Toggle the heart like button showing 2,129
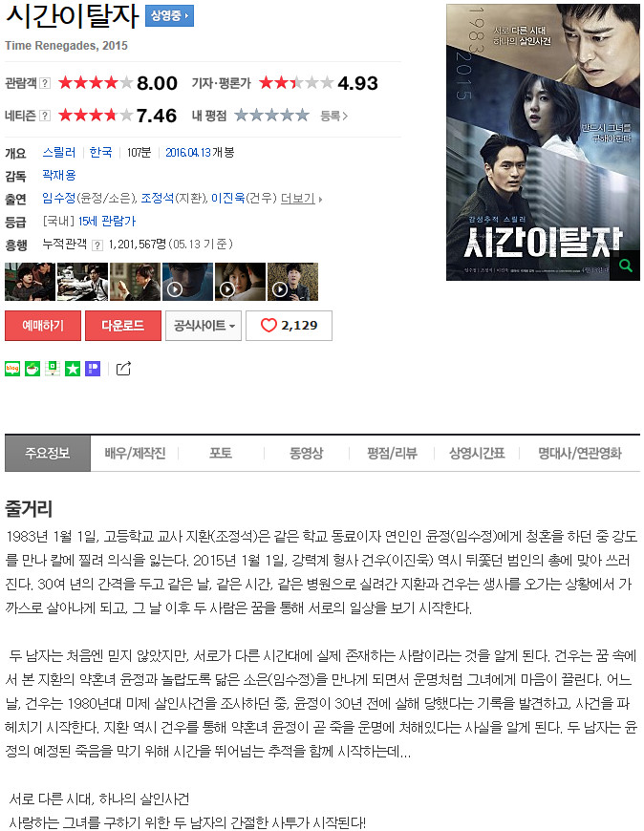 pos(289,326)
